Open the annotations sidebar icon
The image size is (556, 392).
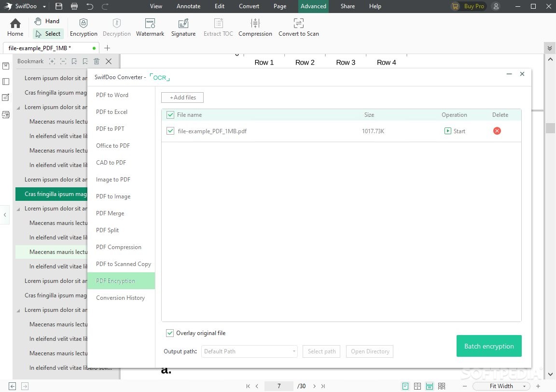[x=6, y=98]
